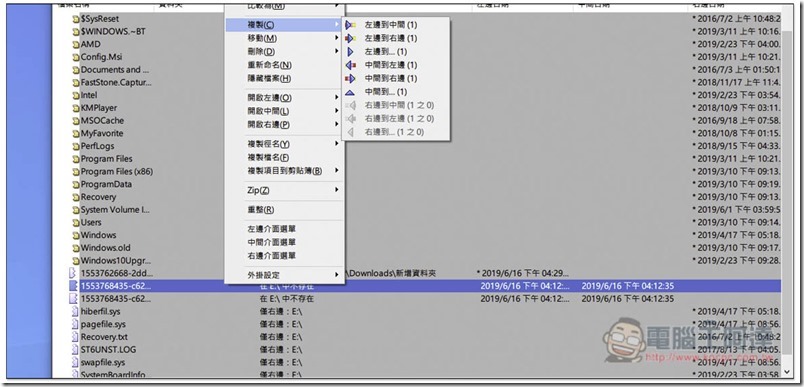Screen dimensions: 804x387
Task: Select the ProgramData folder icon
Action: click(76, 185)
